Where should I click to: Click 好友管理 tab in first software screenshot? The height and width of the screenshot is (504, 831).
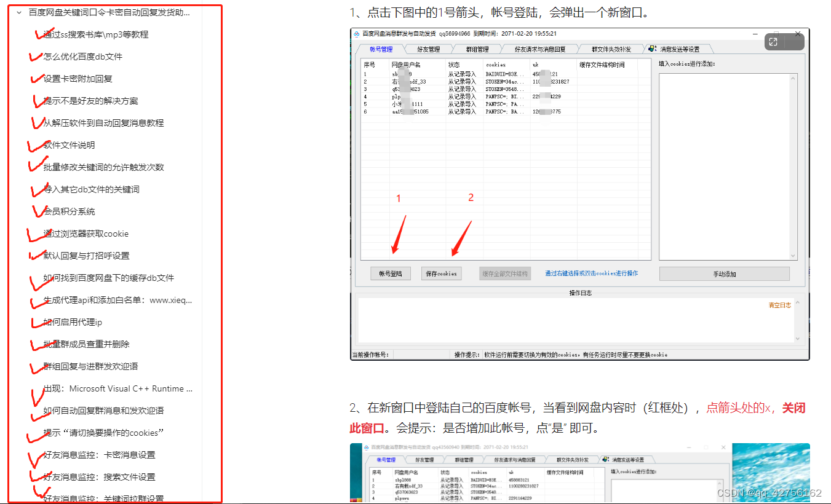(429, 49)
